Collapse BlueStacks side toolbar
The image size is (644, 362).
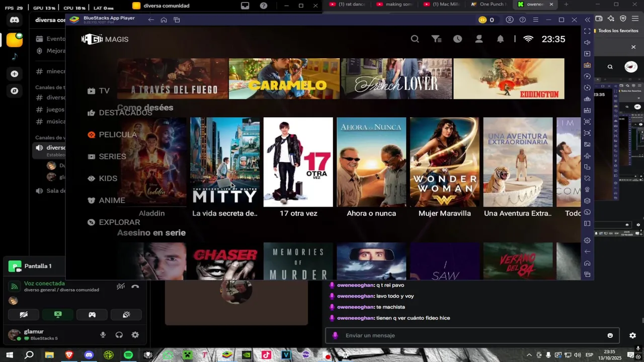point(587,20)
